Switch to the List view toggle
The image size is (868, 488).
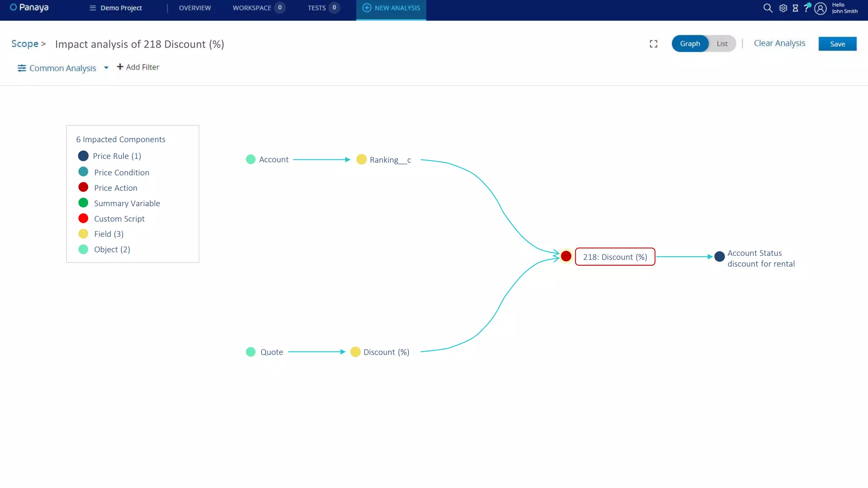[722, 44]
